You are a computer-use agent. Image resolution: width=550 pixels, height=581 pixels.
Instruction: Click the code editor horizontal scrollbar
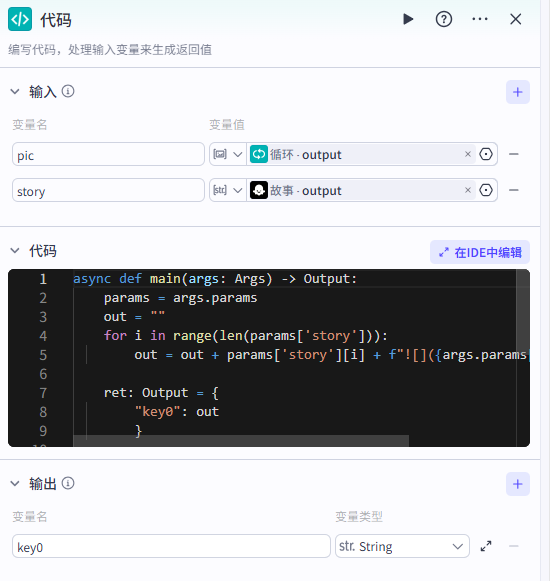pos(241,441)
